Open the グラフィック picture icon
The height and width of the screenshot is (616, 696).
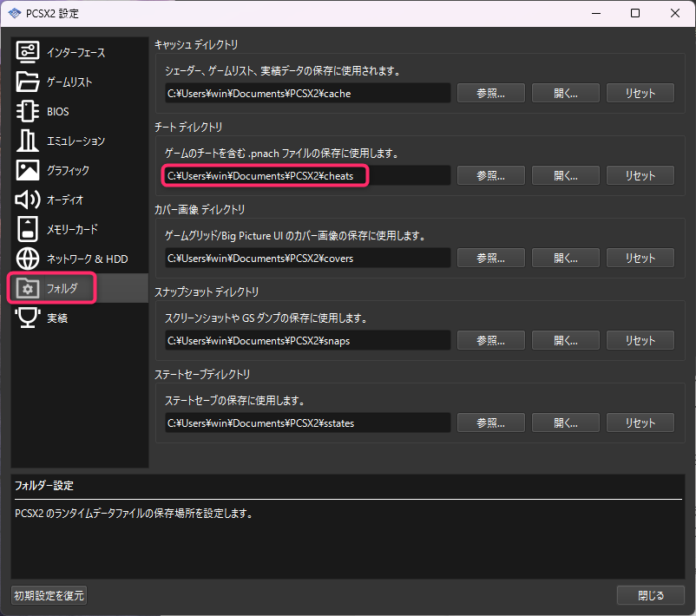(x=28, y=170)
